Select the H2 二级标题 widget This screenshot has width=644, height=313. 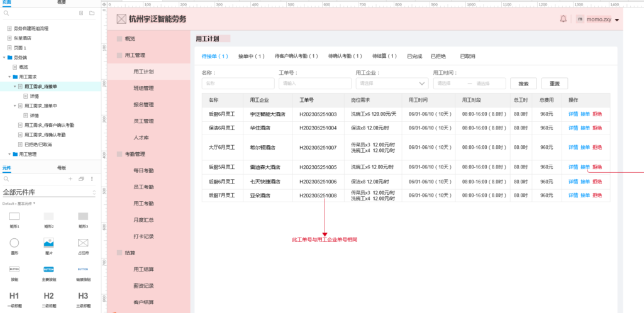pyautogui.click(x=49, y=299)
